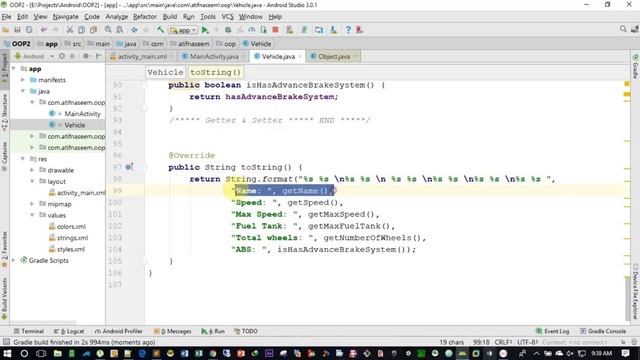This screenshot has width=640, height=360.
Task: Click the Search Everywhere magnifier at top right
Action: click(x=623, y=29)
